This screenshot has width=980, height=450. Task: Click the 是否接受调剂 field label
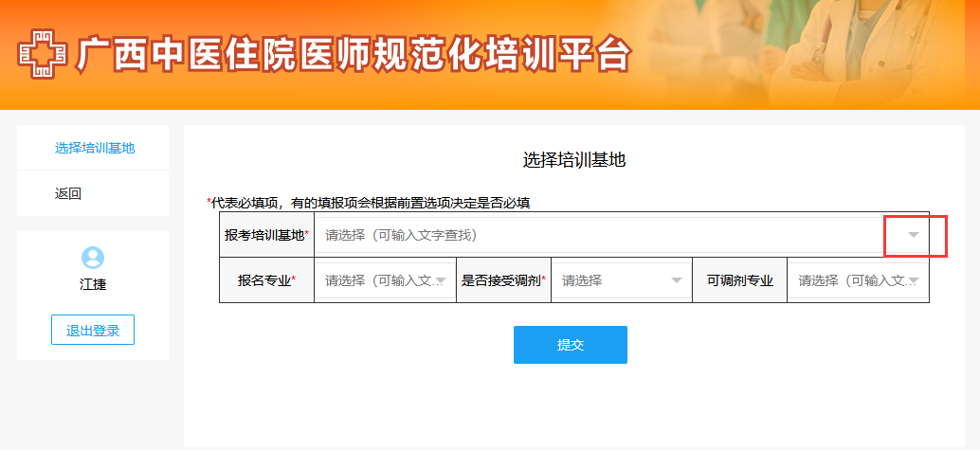point(503,281)
